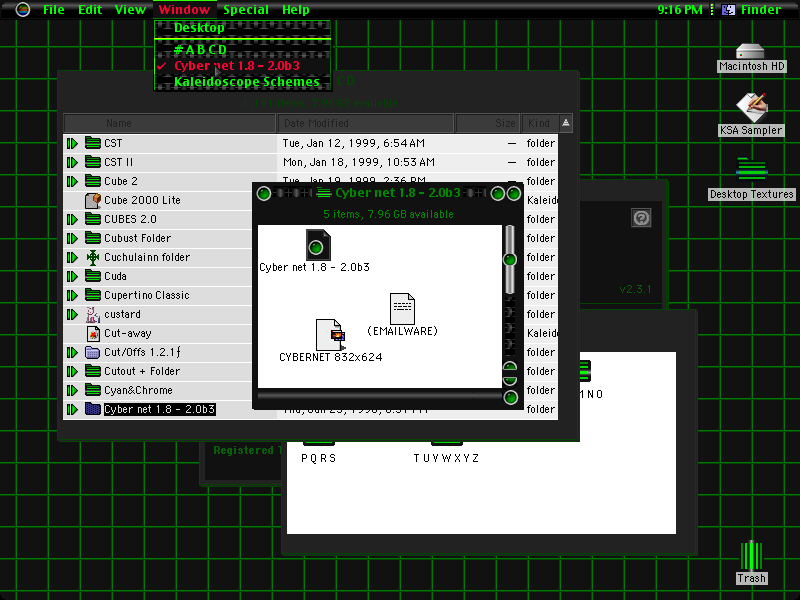Select the Cupertino Classic folder icon
Screen dimensions: 800x600
(x=92, y=295)
